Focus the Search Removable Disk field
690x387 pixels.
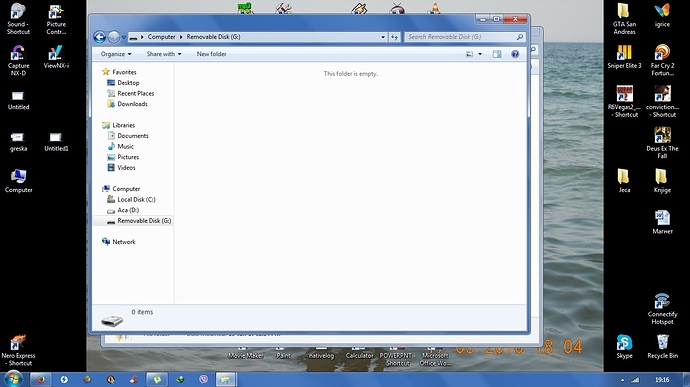(464, 37)
